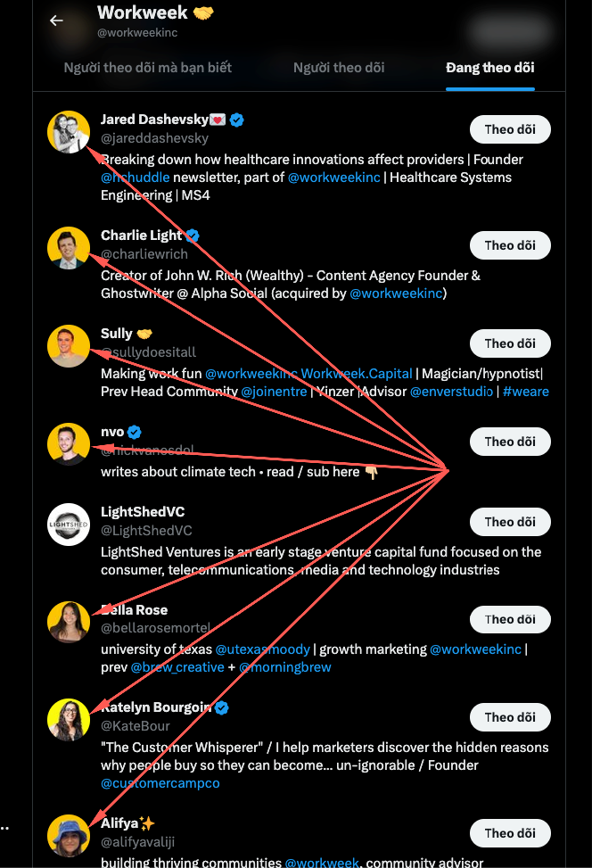Click the @customercampco link
Viewport: 592px width, 868px height.
click(160, 783)
